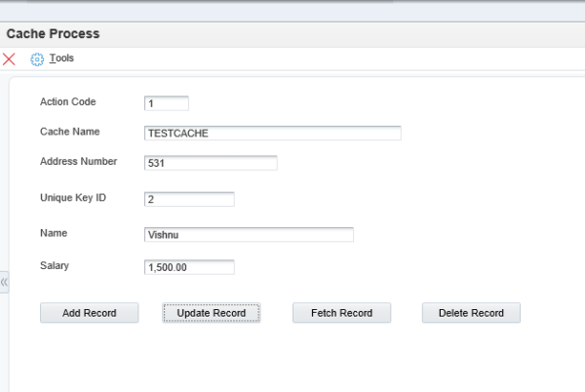The height and width of the screenshot is (392, 585).
Task: Click the Update Record button
Action: 212,313
